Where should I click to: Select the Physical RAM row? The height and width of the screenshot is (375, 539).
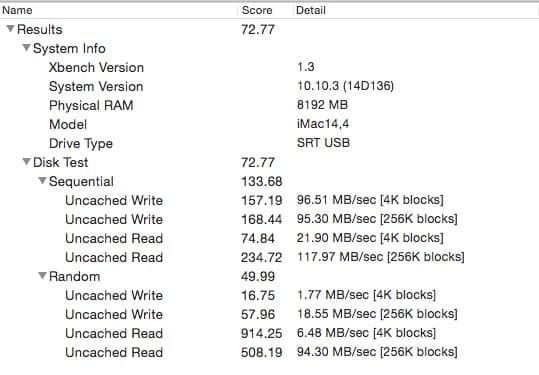(270, 105)
